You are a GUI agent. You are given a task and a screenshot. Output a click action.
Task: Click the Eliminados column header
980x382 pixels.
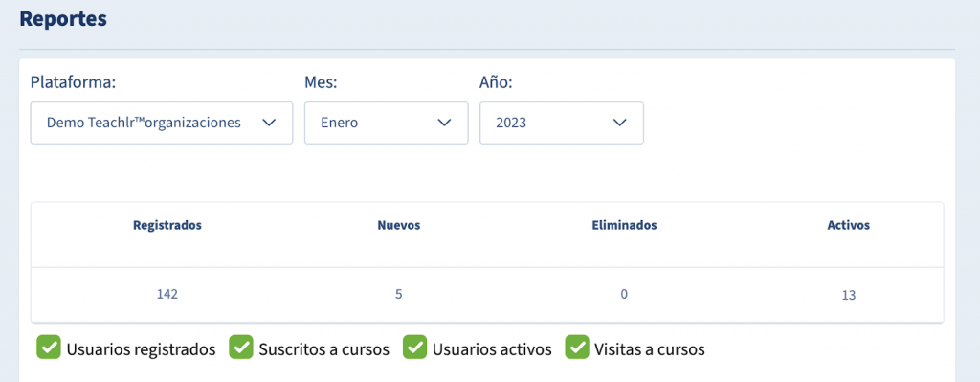pos(624,226)
